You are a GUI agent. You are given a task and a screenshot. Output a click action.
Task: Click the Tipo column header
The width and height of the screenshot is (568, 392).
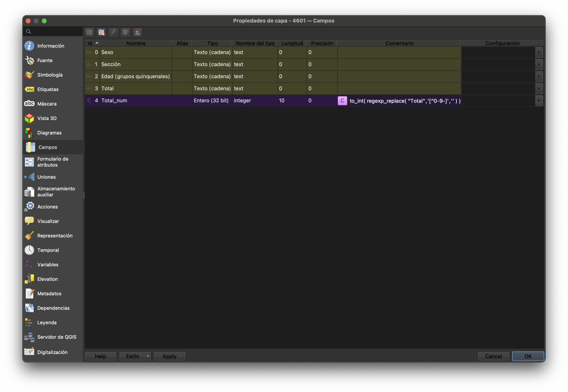coord(212,43)
